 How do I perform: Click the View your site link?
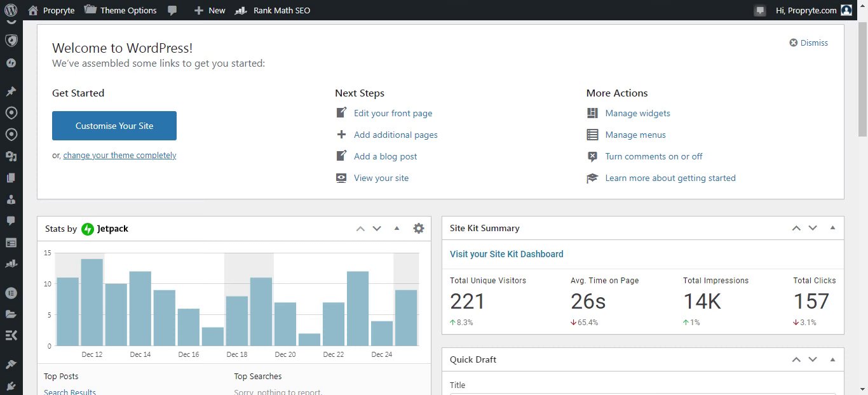tap(381, 178)
